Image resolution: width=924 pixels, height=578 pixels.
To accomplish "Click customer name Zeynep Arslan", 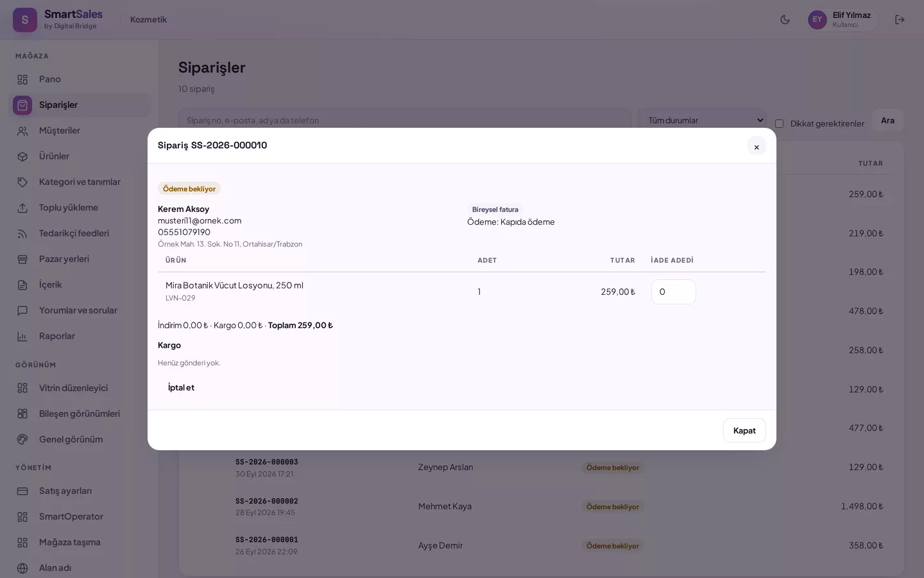I will pyautogui.click(x=445, y=467).
